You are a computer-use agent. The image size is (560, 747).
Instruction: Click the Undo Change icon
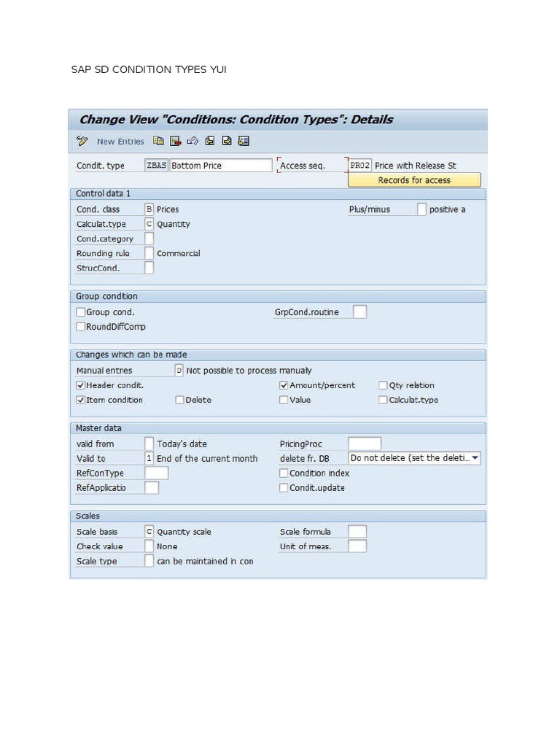[192, 141]
